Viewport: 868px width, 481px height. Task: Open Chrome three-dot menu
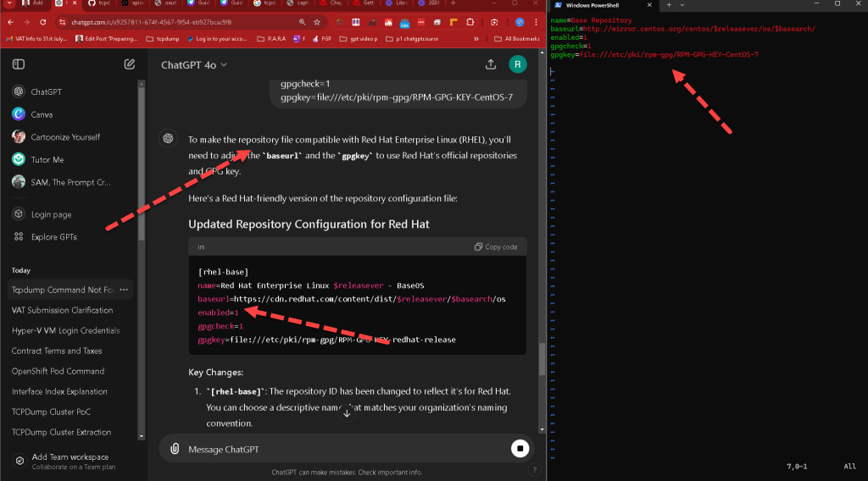pos(536,22)
